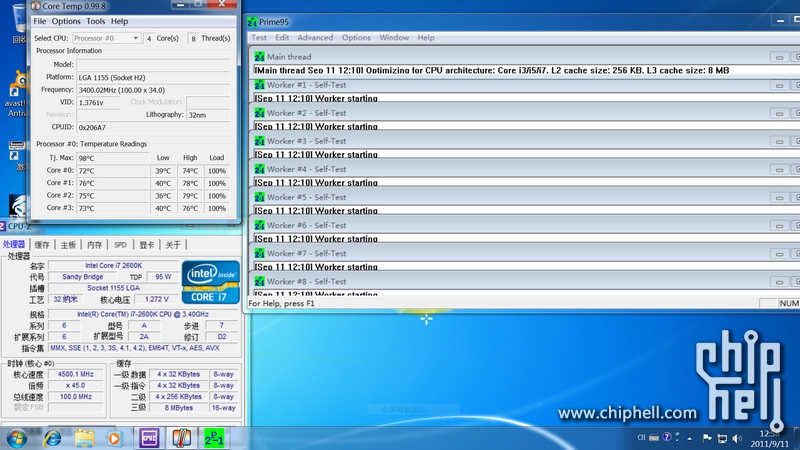The height and width of the screenshot is (450, 800).
Task: Open the Select CPU Processor #0 dropdown
Action: [x=107, y=38]
